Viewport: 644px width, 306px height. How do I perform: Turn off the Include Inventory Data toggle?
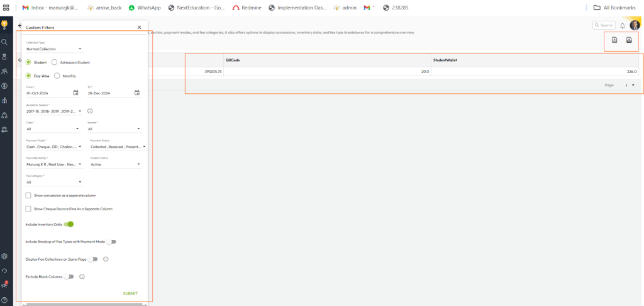69,224
